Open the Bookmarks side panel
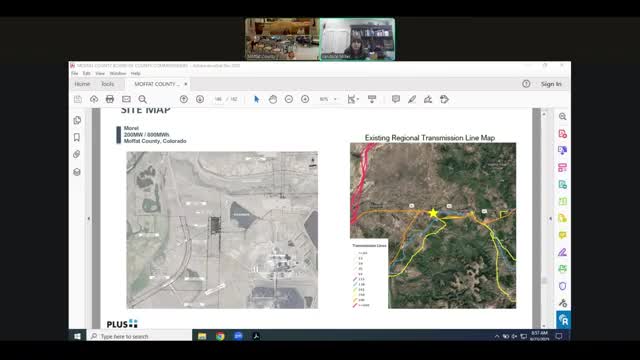Image resolution: width=640 pixels, height=360 pixels. coord(77,137)
